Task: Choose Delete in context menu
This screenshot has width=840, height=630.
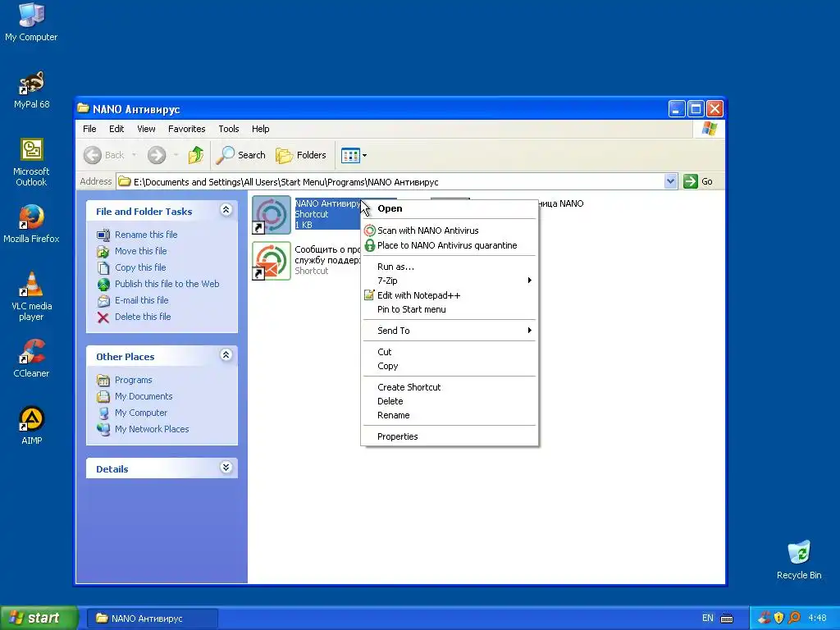Action: [x=450, y=401]
